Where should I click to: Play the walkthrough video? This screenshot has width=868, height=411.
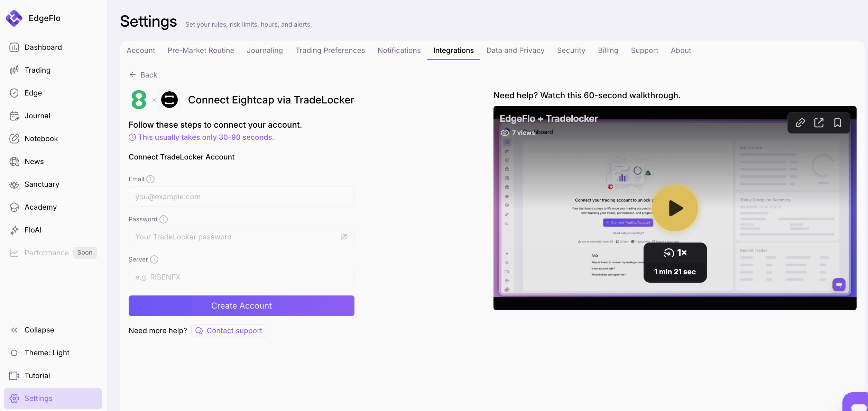click(675, 208)
